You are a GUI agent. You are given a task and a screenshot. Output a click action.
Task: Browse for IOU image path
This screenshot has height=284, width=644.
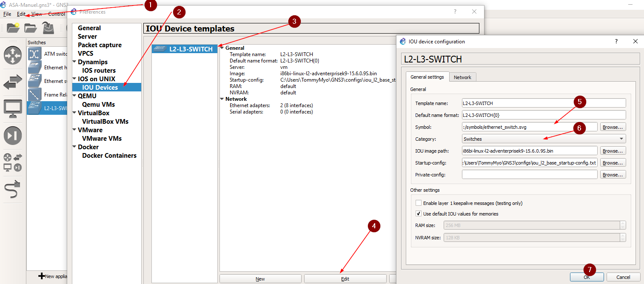click(x=613, y=151)
